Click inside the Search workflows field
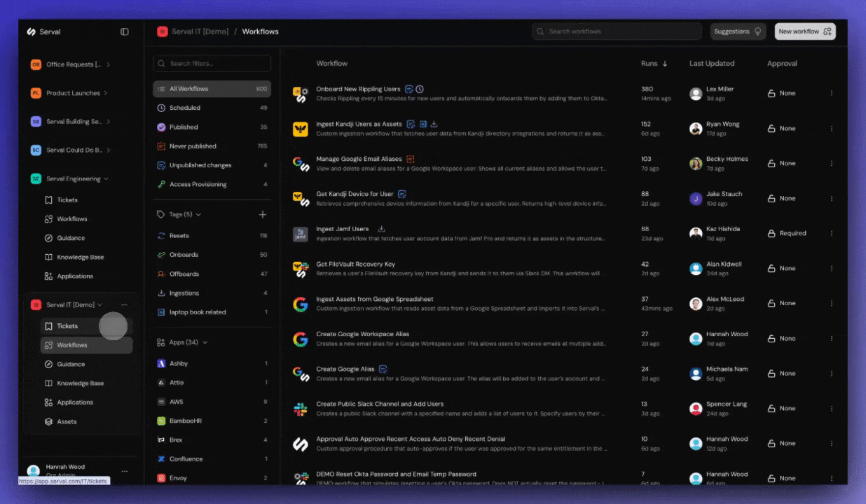 (x=617, y=31)
